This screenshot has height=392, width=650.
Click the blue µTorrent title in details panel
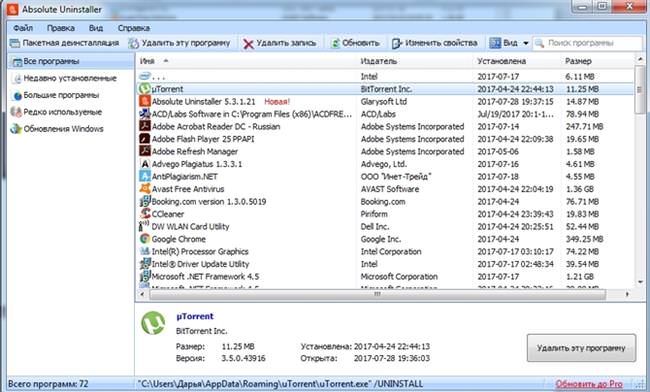(195, 316)
